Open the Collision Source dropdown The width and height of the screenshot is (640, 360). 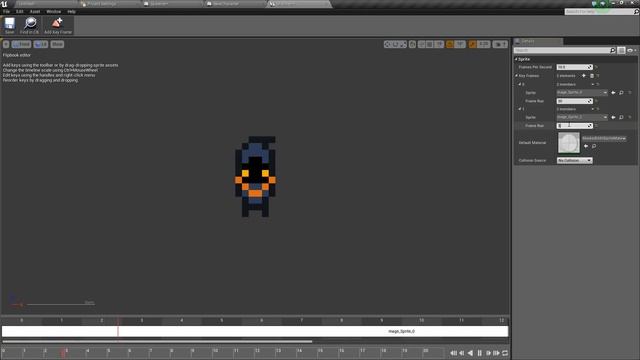point(574,160)
